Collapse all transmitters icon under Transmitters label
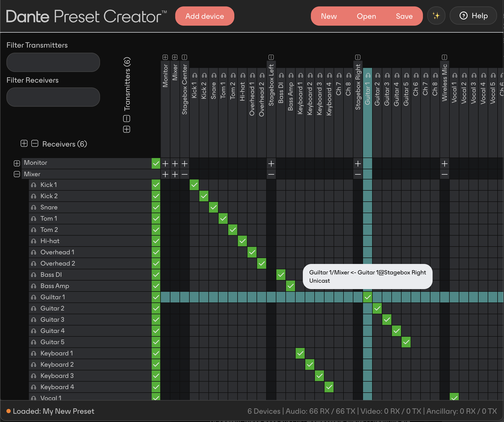This screenshot has height=422, width=504. point(127,118)
